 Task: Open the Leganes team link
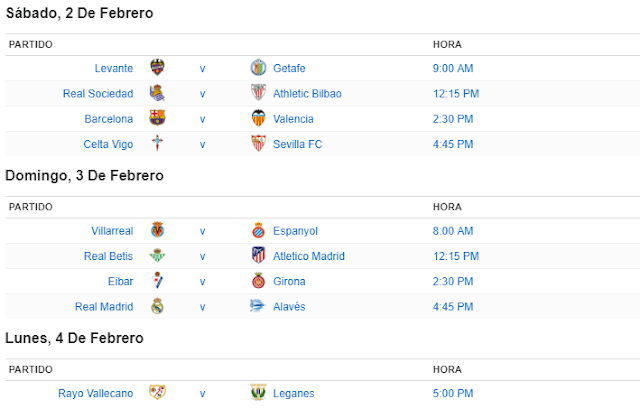293,393
